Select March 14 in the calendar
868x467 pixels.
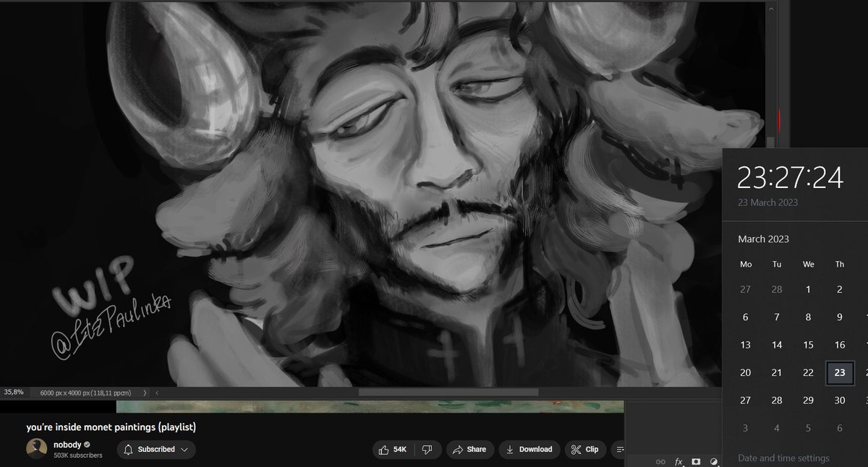click(777, 345)
